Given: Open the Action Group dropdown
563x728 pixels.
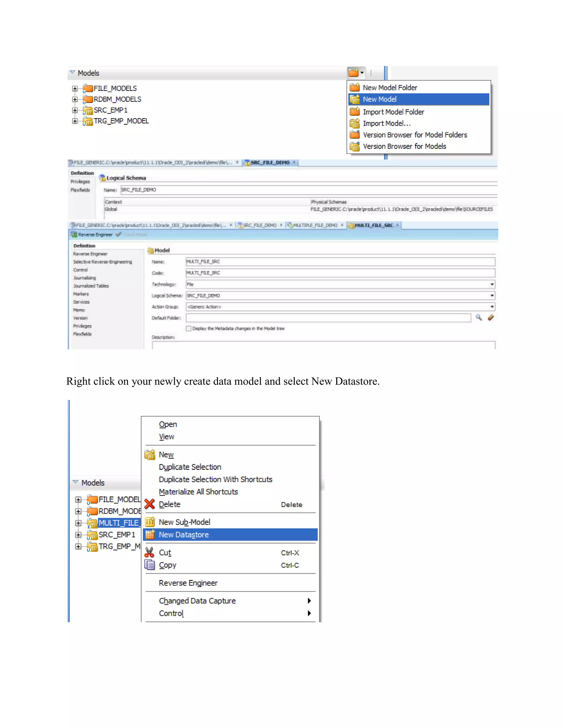Looking at the screenshot, I should (492, 307).
